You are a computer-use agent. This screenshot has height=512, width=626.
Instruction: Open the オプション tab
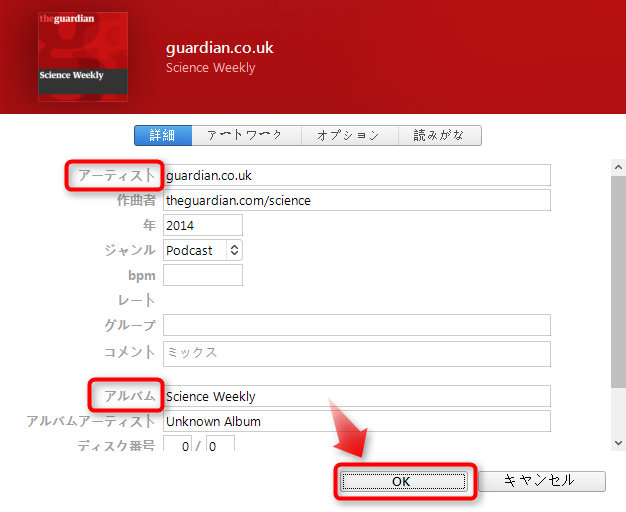click(x=350, y=135)
